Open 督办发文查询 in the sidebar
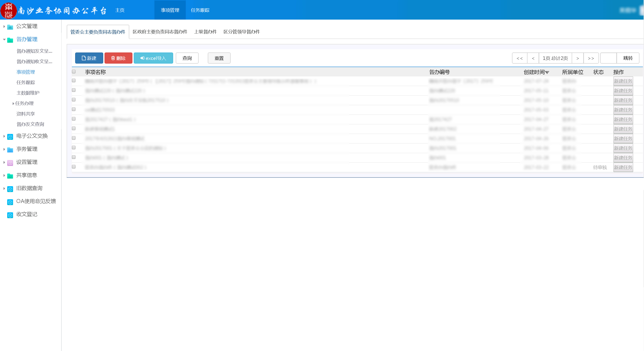 pyautogui.click(x=30, y=124)
